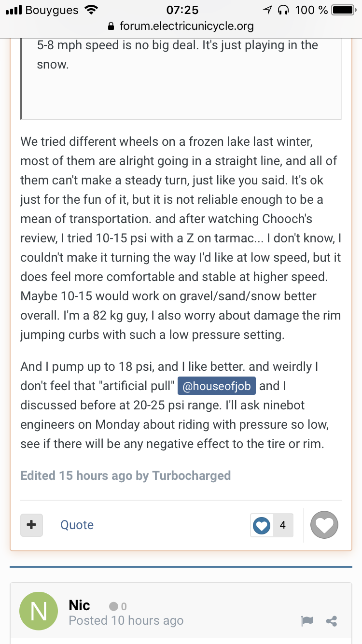Tap the 07:25 clock in status bar
This screenshot has width=362, height=644.
coord(182,10)
